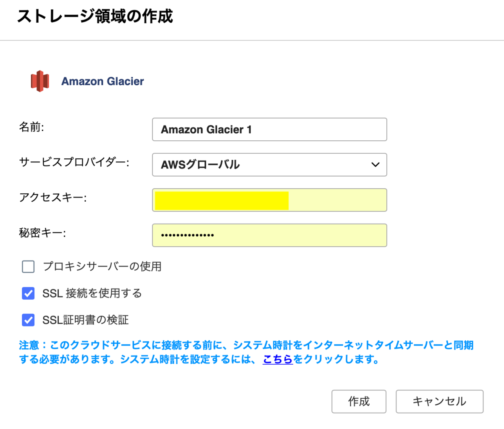Viewport: 504px width, 429px height.
Task: Click the 作成 button
Action: 359,401
